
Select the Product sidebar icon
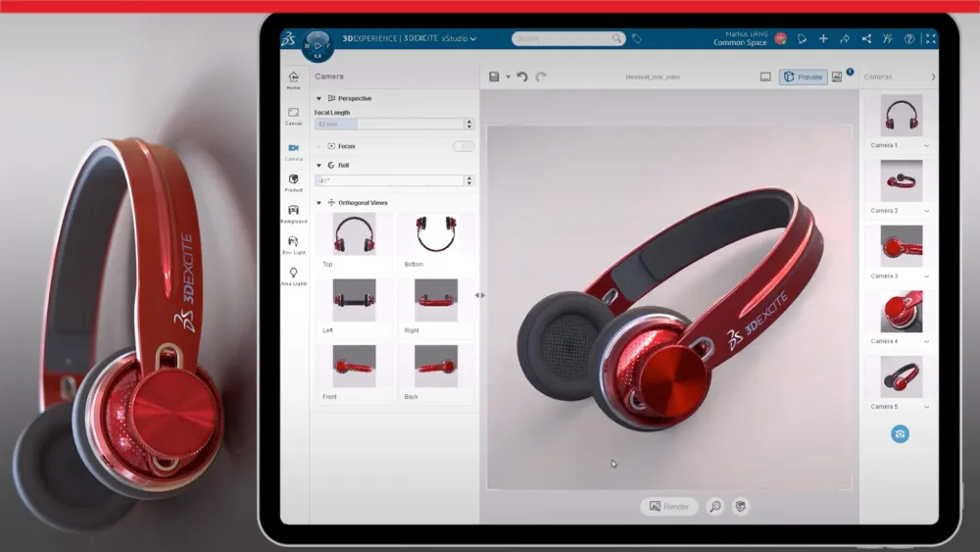click(293, 180)
